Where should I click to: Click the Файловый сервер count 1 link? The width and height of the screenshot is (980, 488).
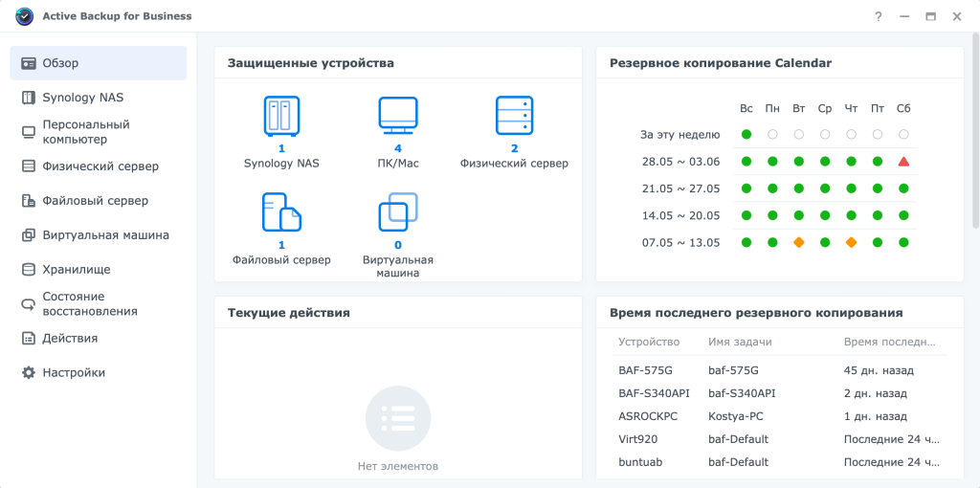pos(281,245)
